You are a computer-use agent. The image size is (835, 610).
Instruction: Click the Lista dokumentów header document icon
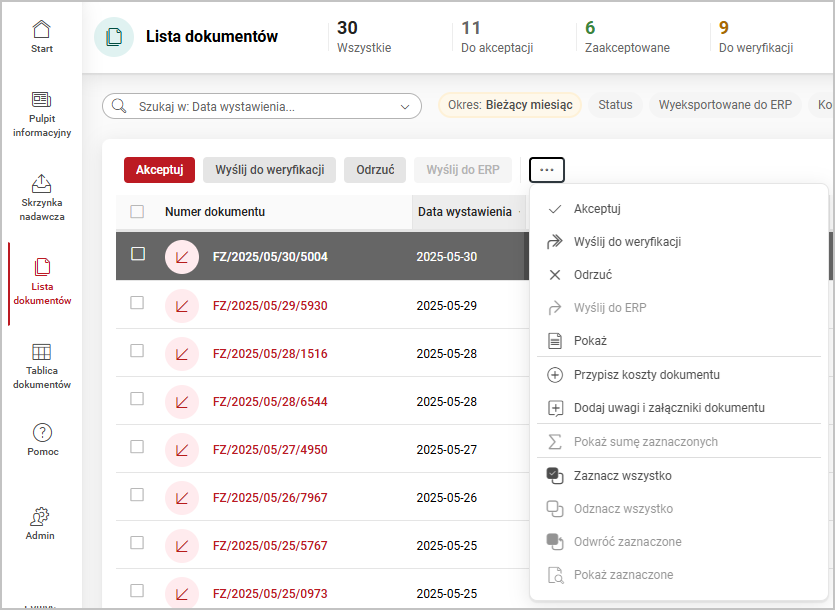[x=114, y=37]
